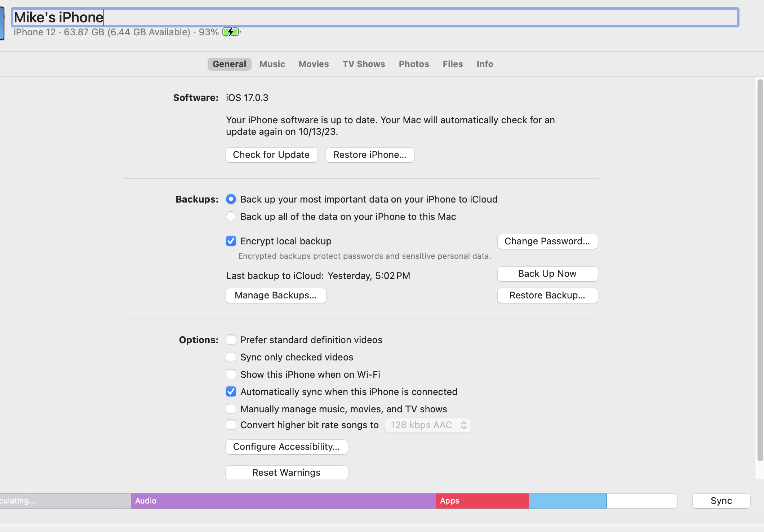The image size is (764, 532).
Task: Enable Prefer standard definition videos
Action: 231,340
